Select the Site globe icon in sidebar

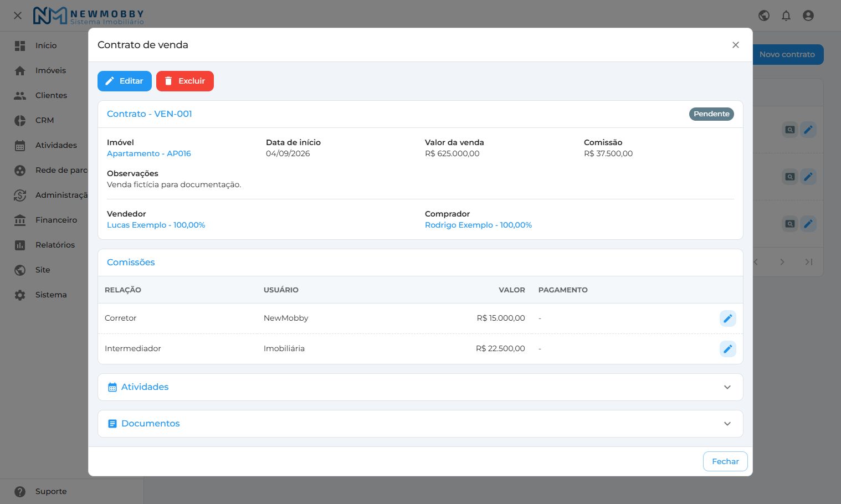(x=20, y=270)
